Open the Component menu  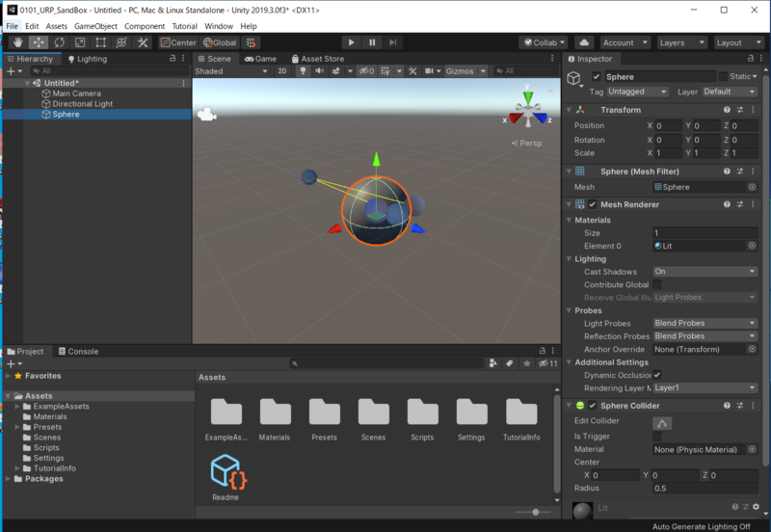coord(145,26)
